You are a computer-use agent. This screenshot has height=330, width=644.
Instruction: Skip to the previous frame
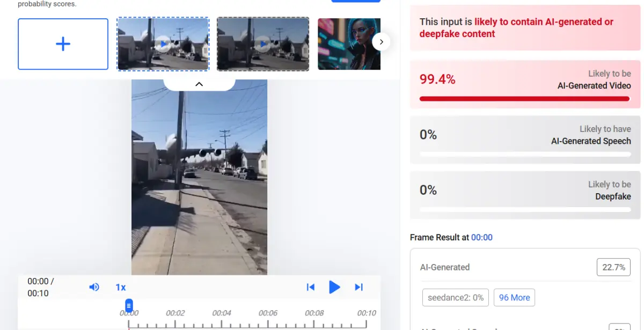click(310, 287)
